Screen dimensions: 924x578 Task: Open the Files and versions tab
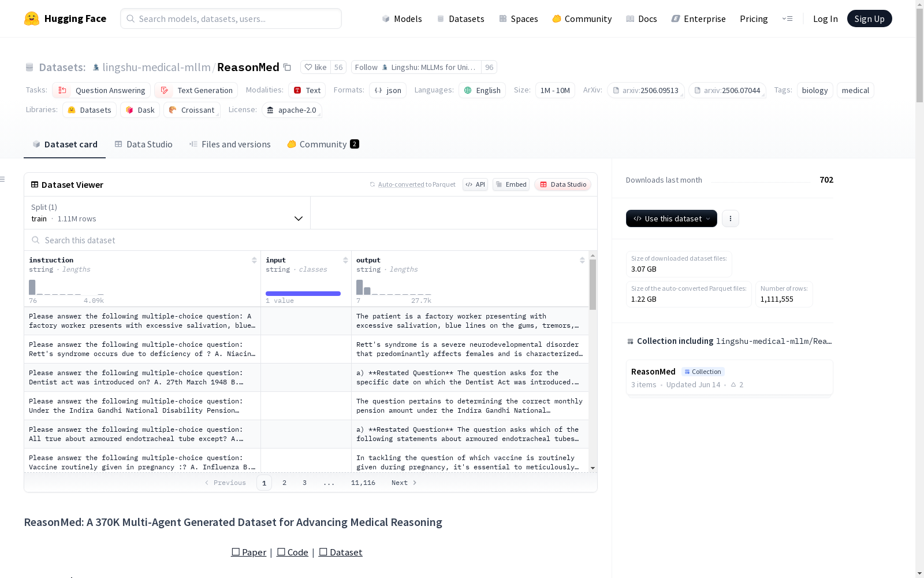[x=230, y=144]
